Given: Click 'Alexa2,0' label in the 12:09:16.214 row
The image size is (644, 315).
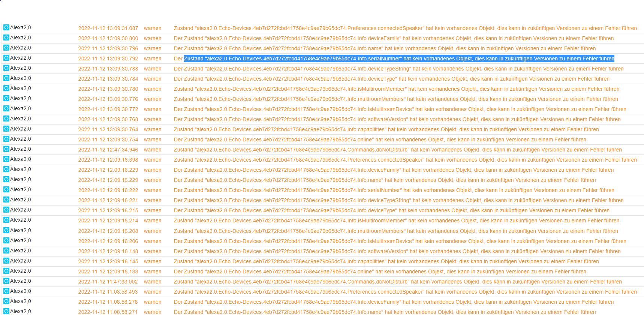Looking at the screenshot, I should pyautogui.click(x=21, y=220).
